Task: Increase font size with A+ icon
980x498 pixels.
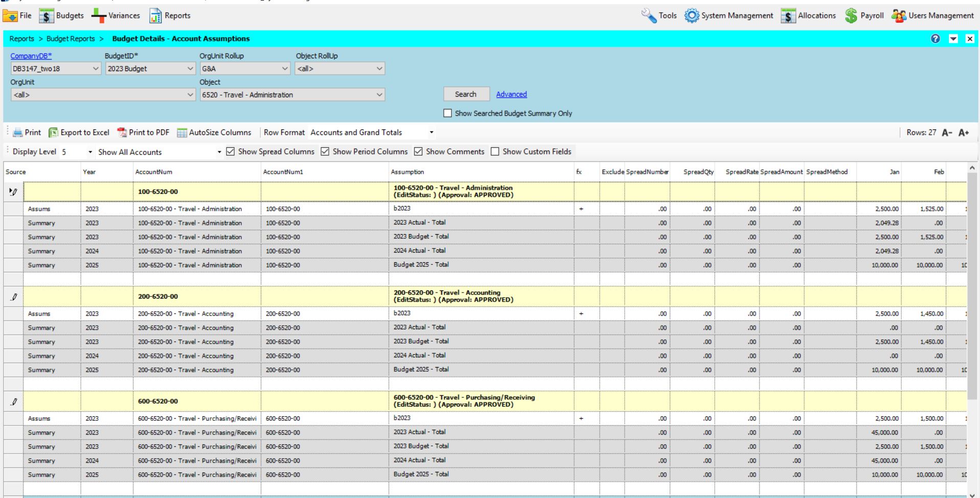Action: point(964,133)
